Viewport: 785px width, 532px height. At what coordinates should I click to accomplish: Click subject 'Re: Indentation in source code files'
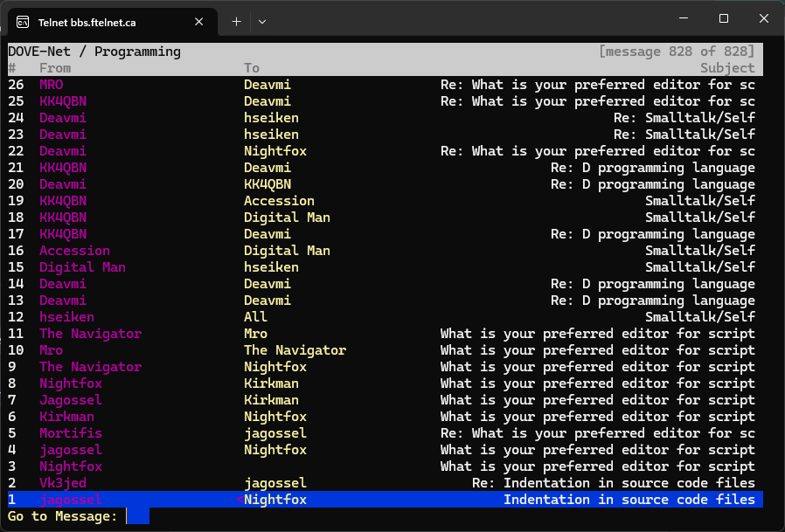pyautogui.click(x=614, y=482)
